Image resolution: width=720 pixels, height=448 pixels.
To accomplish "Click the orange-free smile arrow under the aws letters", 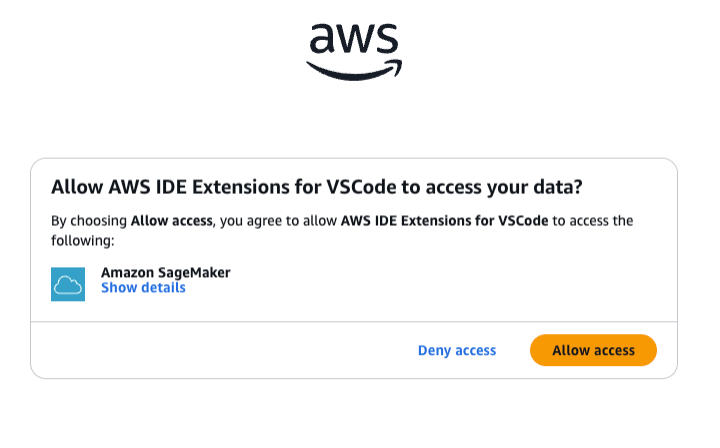I will 354,69.
